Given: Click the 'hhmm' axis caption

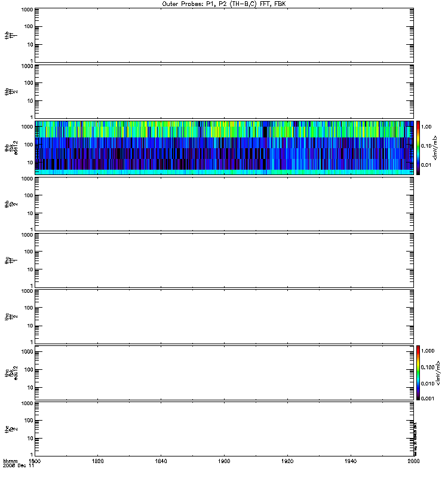Looking at the screenshot, I should point(10,461).
